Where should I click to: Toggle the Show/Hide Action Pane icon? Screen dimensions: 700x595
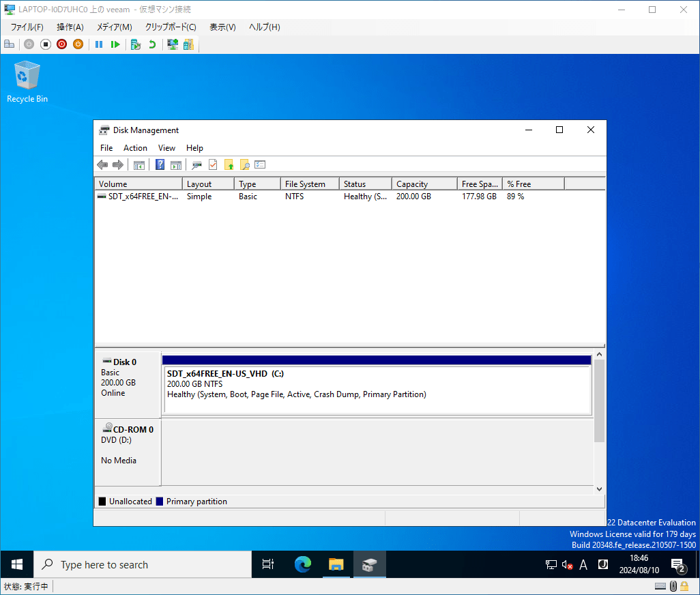tap(176, 164)
